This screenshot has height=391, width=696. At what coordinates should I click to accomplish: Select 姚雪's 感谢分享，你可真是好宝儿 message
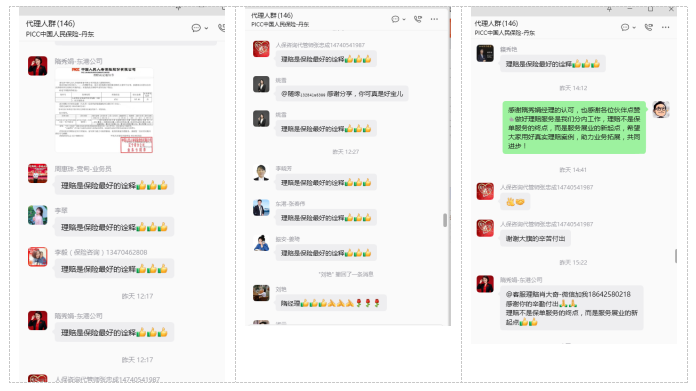342,94
